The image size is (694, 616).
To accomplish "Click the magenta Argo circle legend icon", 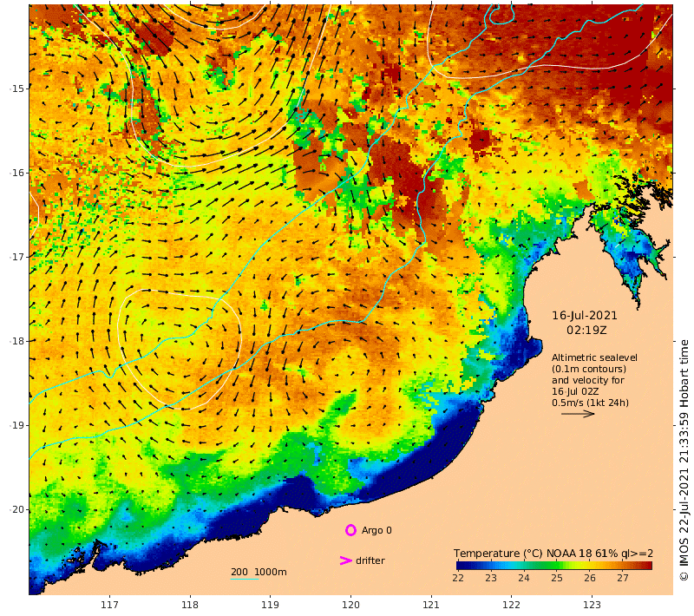I will point(350,530).
